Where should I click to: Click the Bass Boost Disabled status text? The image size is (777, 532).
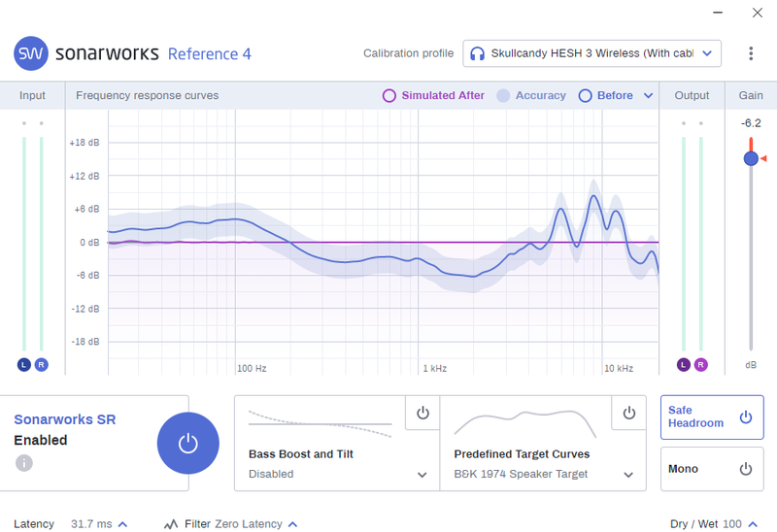(x=271, y=474)
